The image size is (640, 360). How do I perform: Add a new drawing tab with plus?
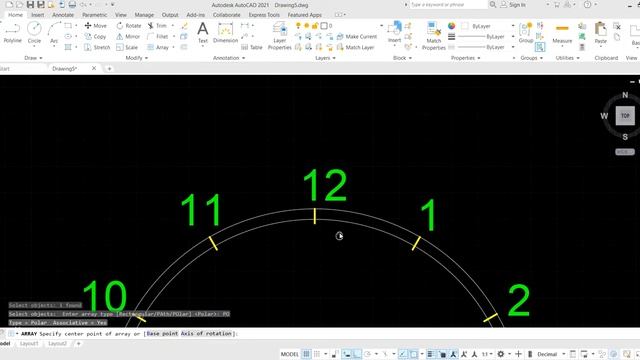[109, 69]
